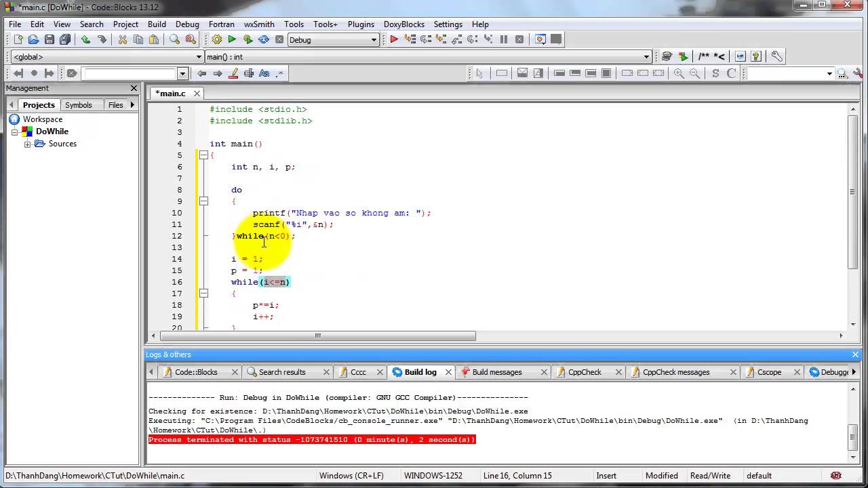This screenshot has width=868, height=488.
Task: Click the Save all files icon
Action: [65, 39]
